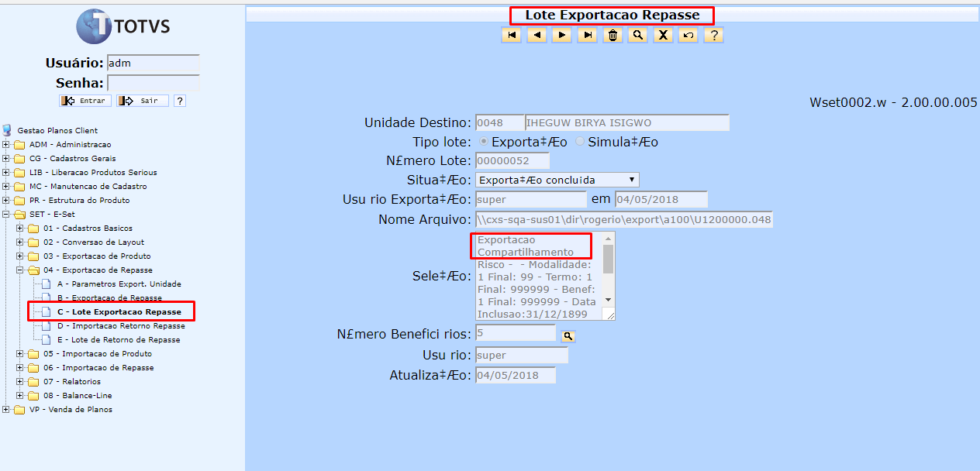Jump to the last record button
980x471 pixels.
588,35
